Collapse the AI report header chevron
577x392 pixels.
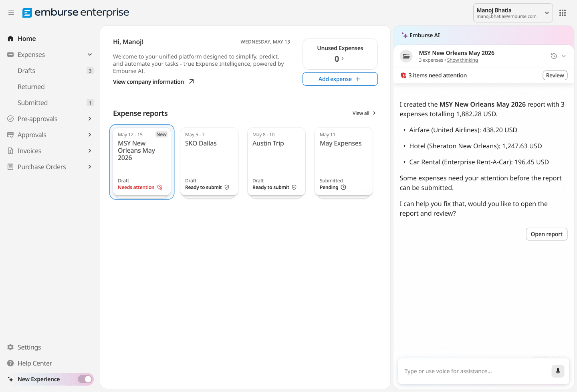(564, 56)
